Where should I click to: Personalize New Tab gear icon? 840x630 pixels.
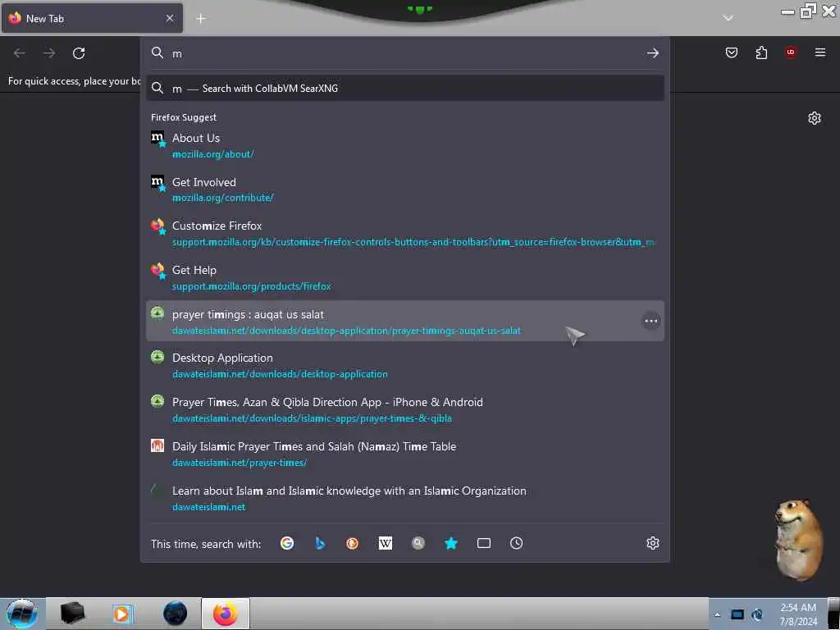(x=815, y=118)
